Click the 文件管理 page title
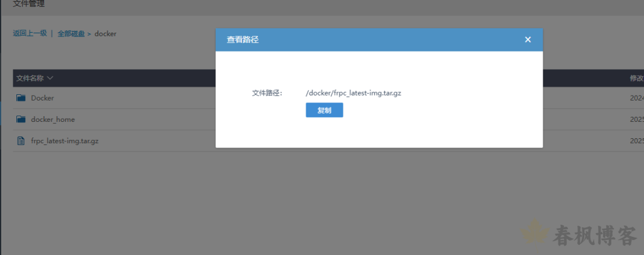The width and height of the screenshot is (644, 255). click(x=29, y=4)
